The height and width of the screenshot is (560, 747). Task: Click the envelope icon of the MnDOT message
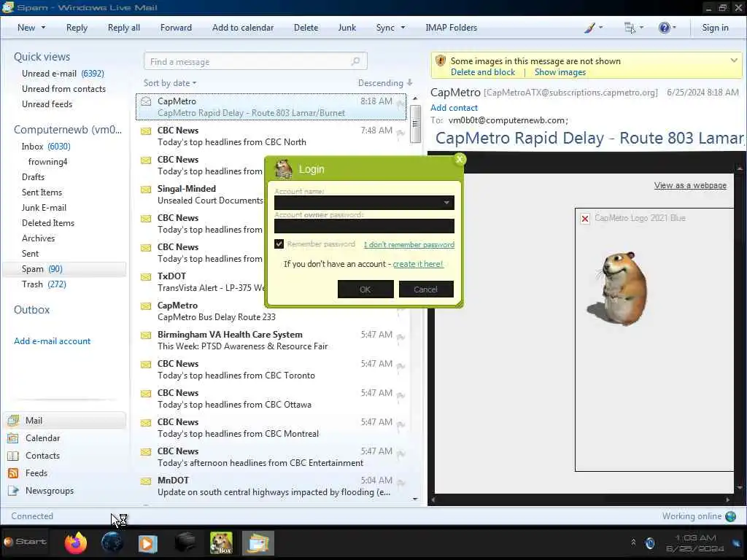[146, 481]
